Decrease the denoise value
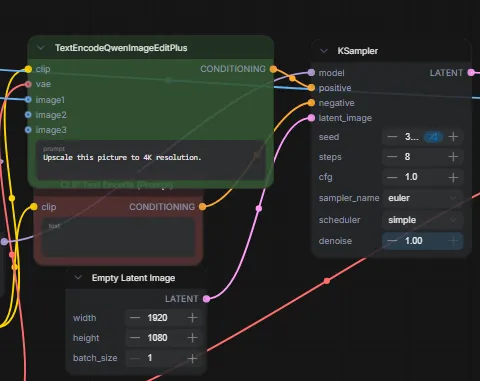Screen dimensions: 480x381 (392, 241)
